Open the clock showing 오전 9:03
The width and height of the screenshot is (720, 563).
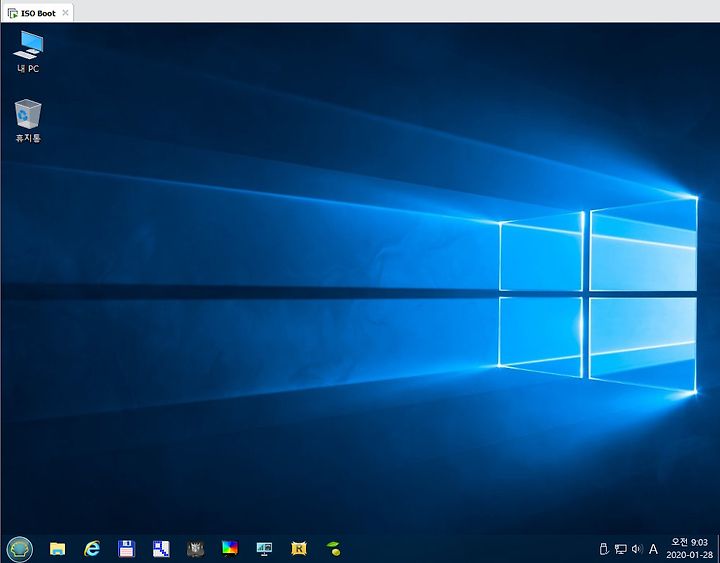(x=689, y=549)
